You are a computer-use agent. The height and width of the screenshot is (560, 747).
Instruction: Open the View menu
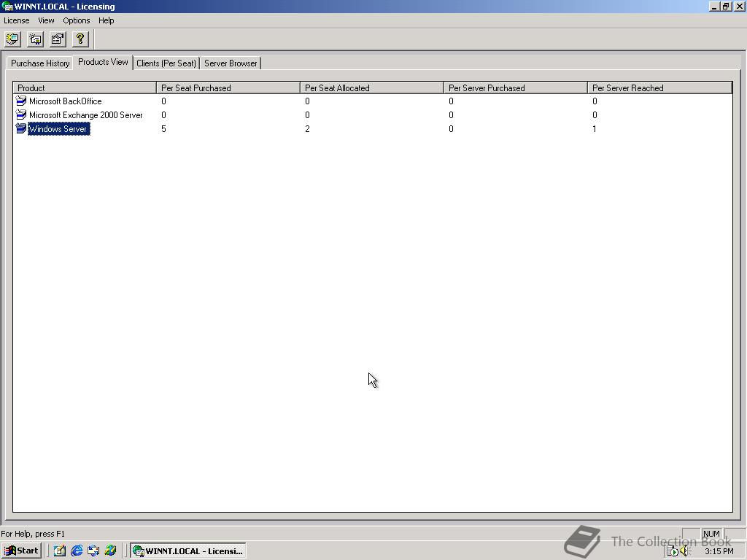tap(46, 20)
